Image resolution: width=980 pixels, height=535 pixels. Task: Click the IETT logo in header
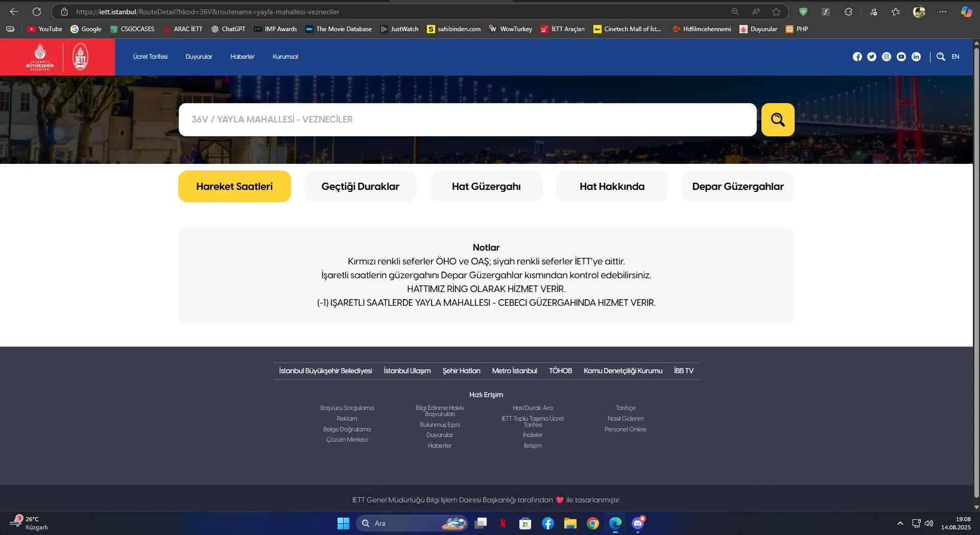pos(80,57)
